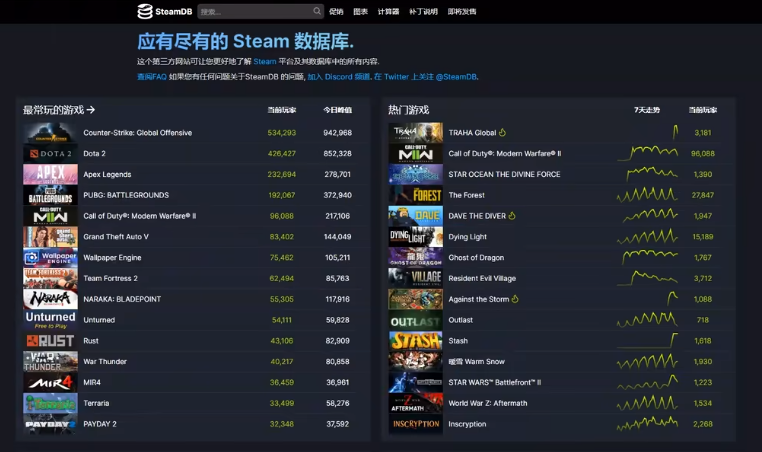Open the 即将发售 menu item

click(x=462, y=12)
